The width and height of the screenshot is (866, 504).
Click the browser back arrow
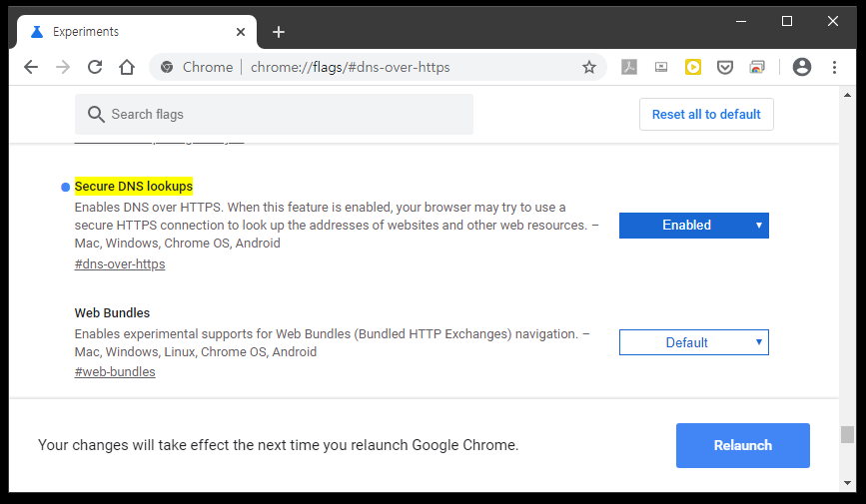tap(31, 67)
